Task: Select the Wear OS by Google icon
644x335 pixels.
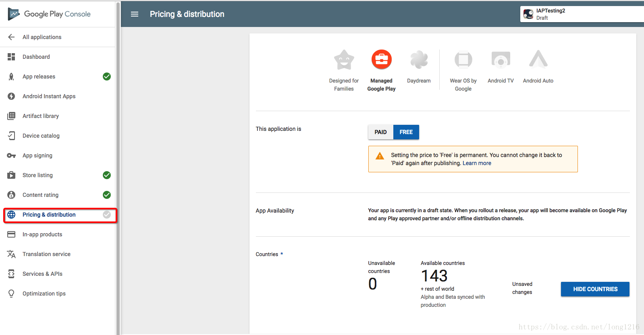Action: 463,60
